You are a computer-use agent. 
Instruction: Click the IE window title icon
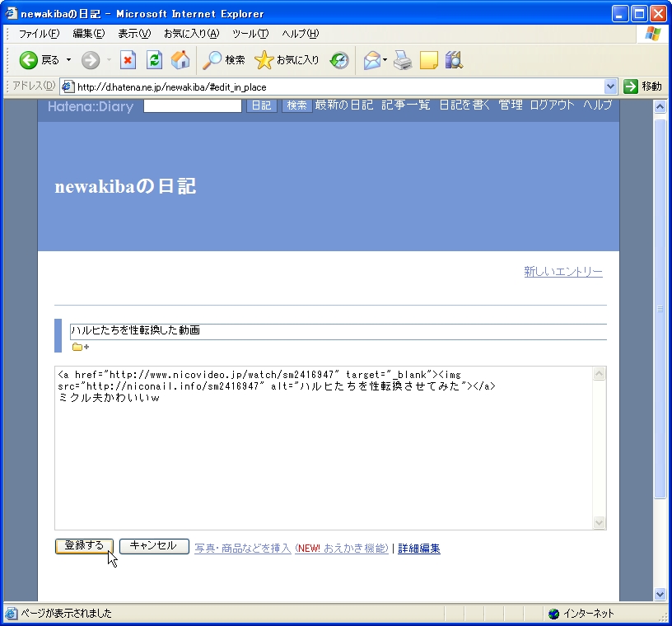(x=12, y=13)
